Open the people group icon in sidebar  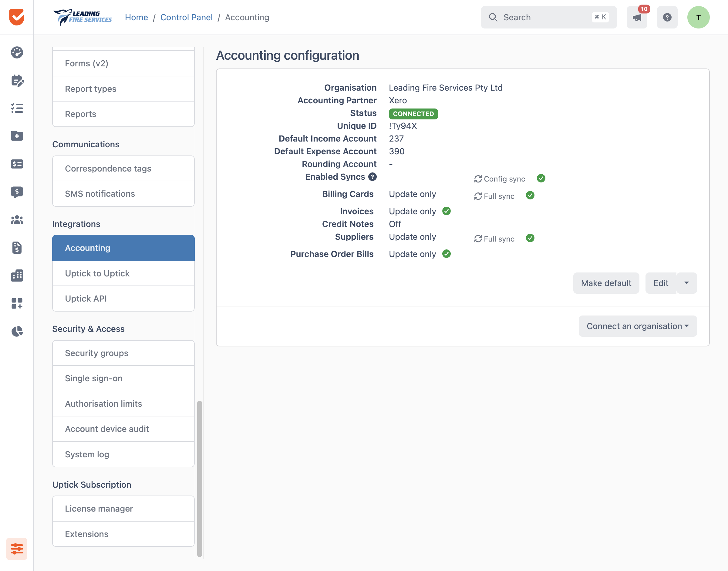pyautogui.click(x=17, y=220)
